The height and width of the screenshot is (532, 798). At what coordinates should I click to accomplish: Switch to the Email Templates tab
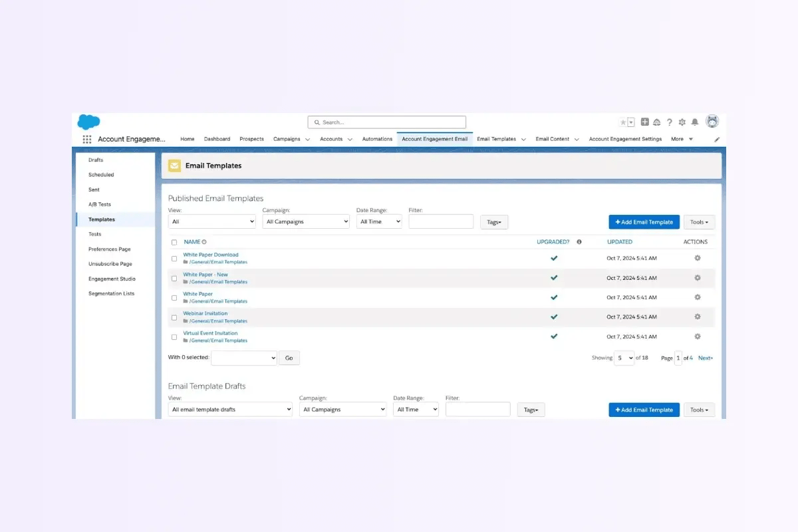496,139
